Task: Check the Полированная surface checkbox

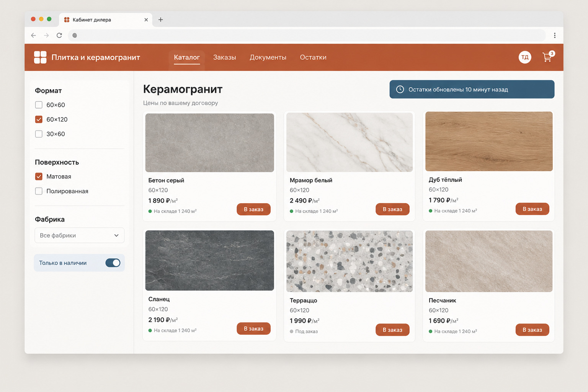Action: pos(39,191)
